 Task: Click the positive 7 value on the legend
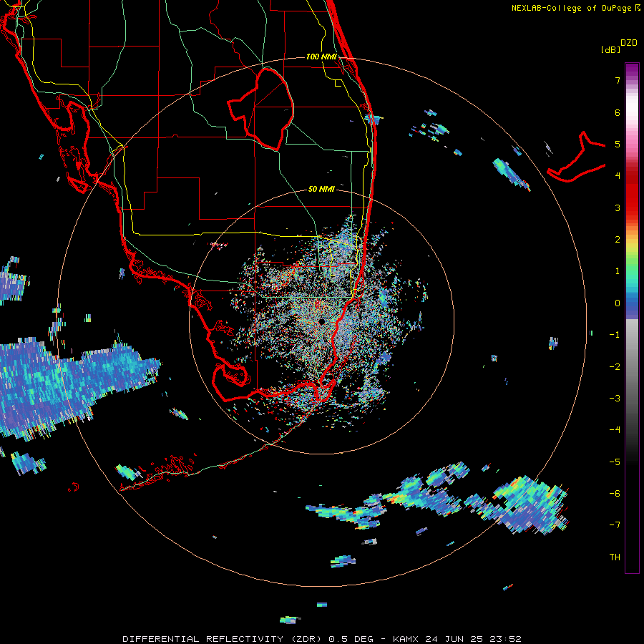(x=618, y=80)
